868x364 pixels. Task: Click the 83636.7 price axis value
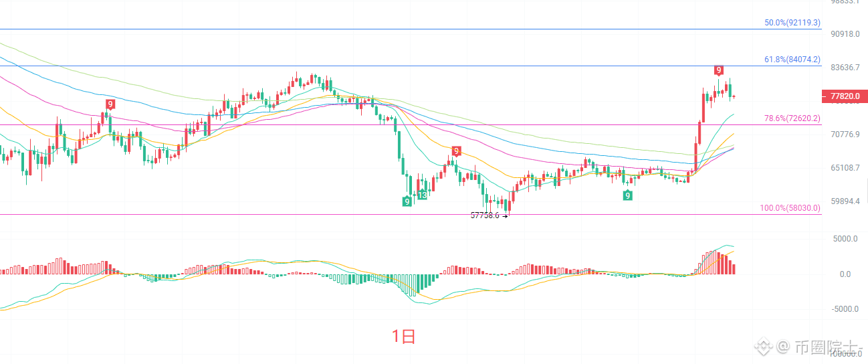(x=845, y=68)
